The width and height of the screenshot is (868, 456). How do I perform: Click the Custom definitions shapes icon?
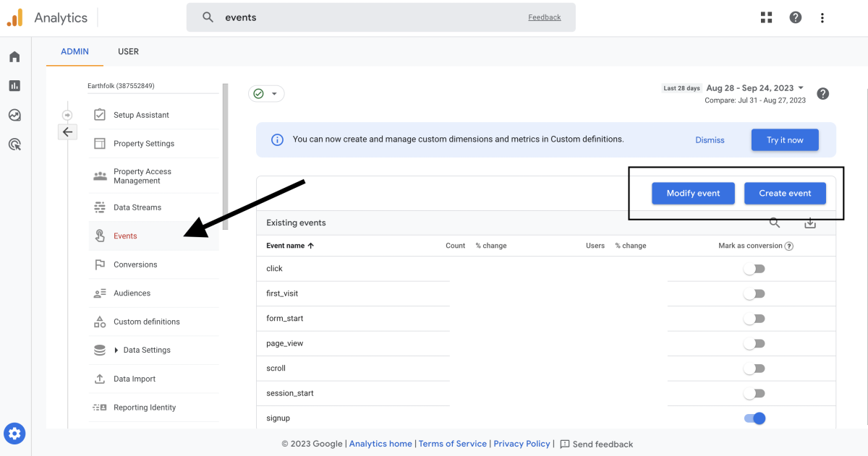pos(100,322)
